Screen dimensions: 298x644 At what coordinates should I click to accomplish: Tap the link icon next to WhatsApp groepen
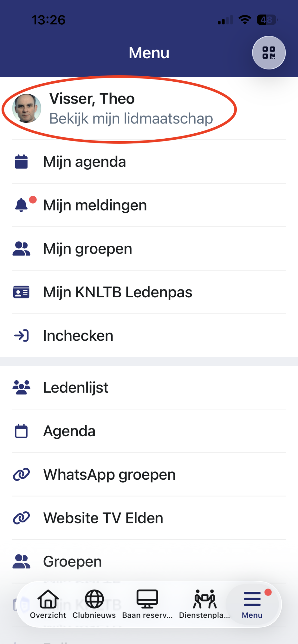[x=21, y=475]
